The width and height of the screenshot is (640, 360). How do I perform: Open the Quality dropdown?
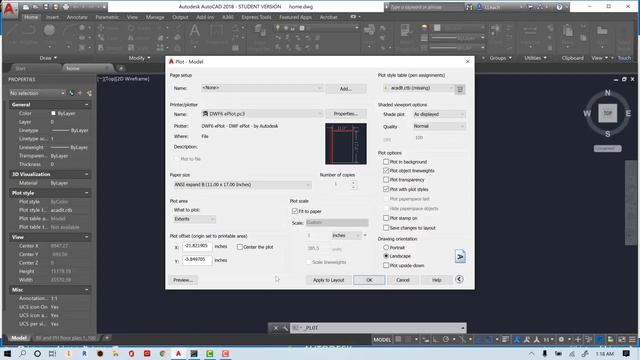439,127
